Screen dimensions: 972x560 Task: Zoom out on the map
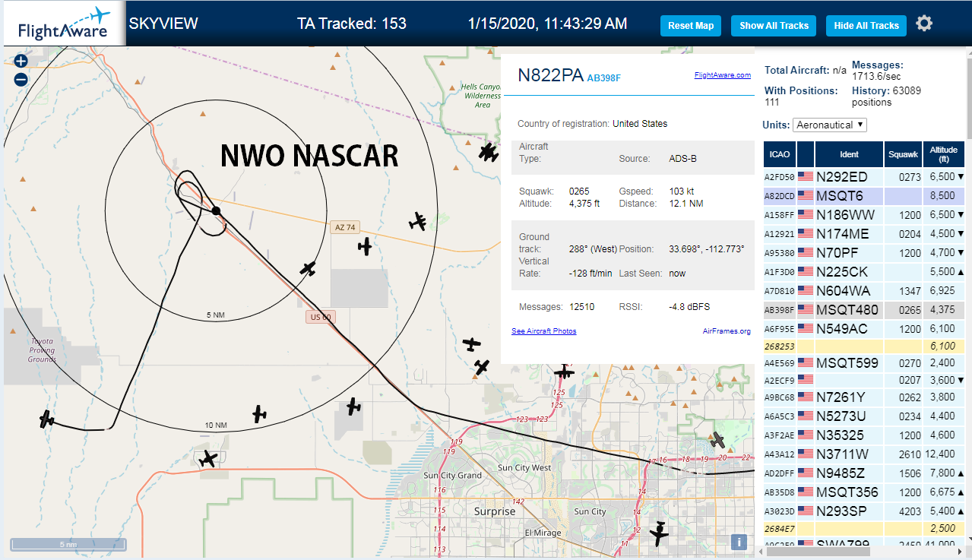21,79
